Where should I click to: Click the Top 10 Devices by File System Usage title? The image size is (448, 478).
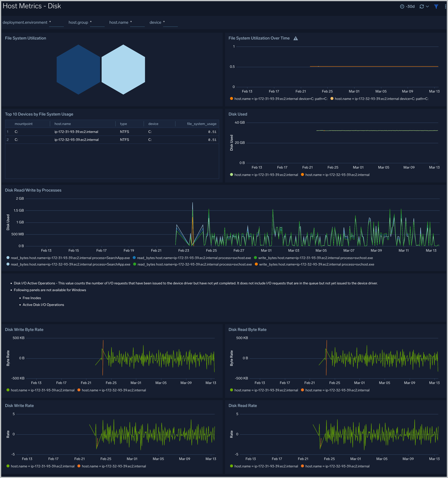(39, 114)
